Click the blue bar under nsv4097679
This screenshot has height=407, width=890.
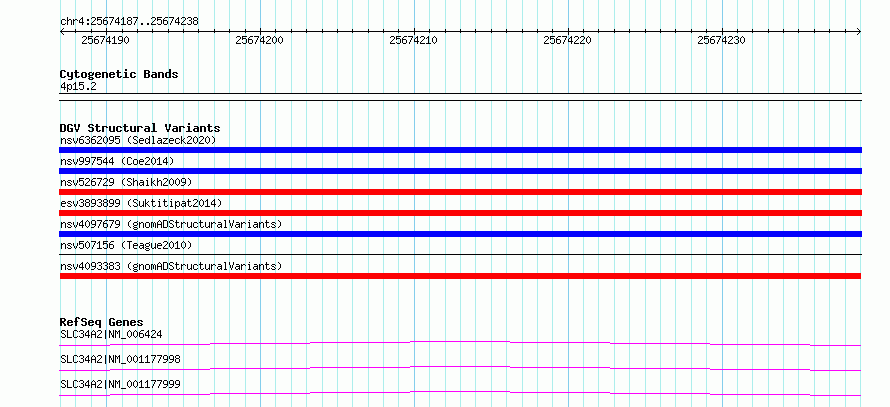point(460,234)
